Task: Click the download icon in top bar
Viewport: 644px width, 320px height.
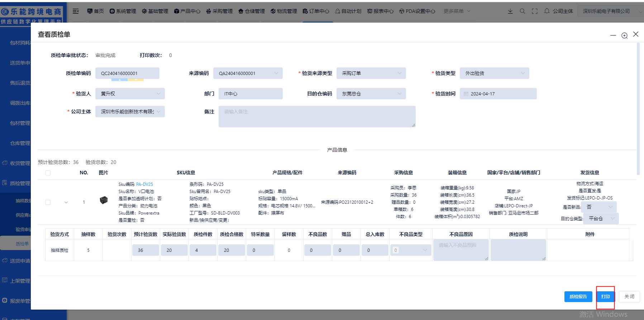Action: tap(510, 11)
